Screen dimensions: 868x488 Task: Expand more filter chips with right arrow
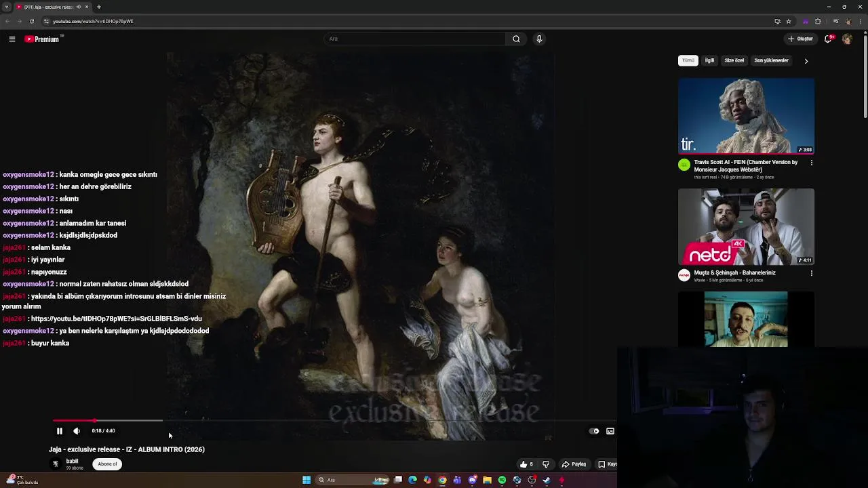[806, 61]
